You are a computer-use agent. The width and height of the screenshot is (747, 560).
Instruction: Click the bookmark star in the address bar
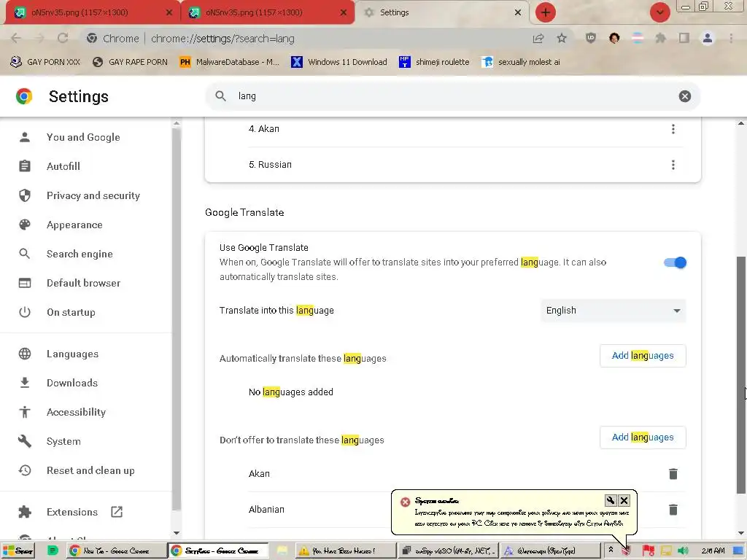pos(562,38)
